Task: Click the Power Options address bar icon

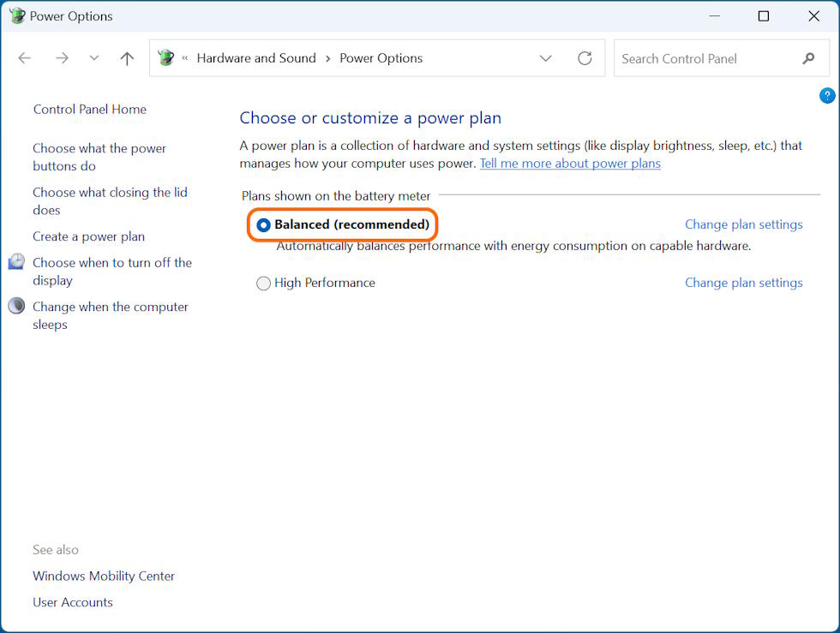Action: [166, 58]
